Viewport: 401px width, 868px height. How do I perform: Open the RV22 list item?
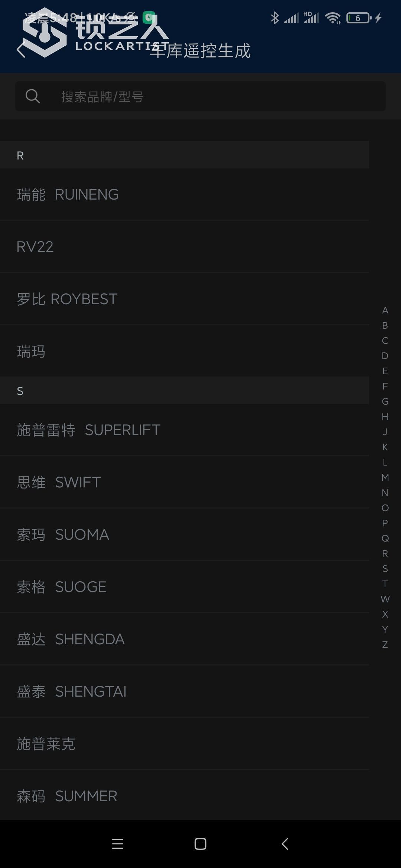[185, 247]
